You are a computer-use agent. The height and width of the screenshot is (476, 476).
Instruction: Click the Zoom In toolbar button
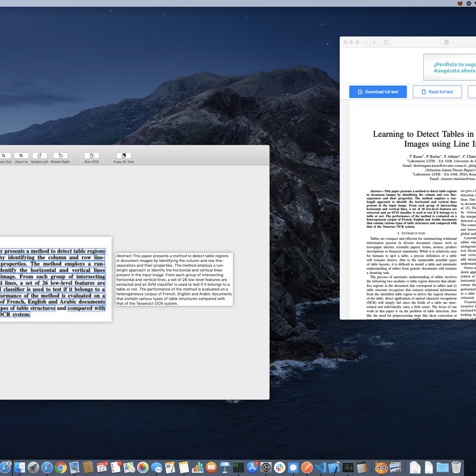coord(21,156)
